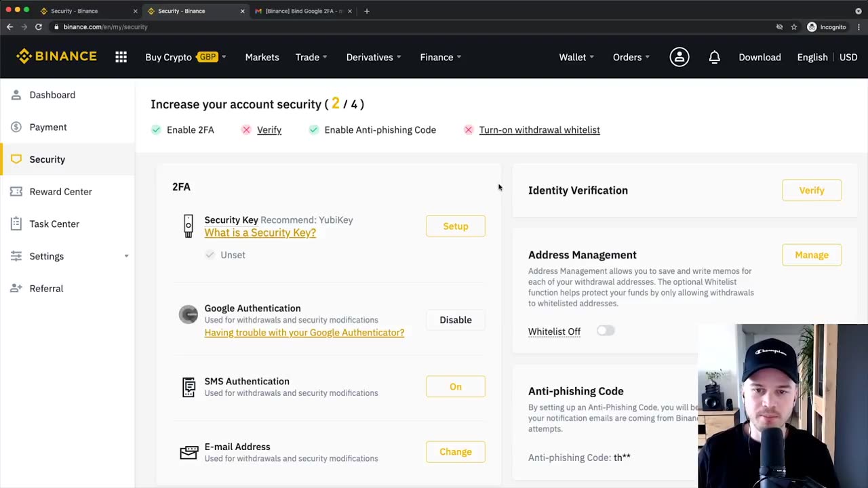868x488 pixels.
Task: Click the On button for SMS Authentication
Action: pos(456,387)
